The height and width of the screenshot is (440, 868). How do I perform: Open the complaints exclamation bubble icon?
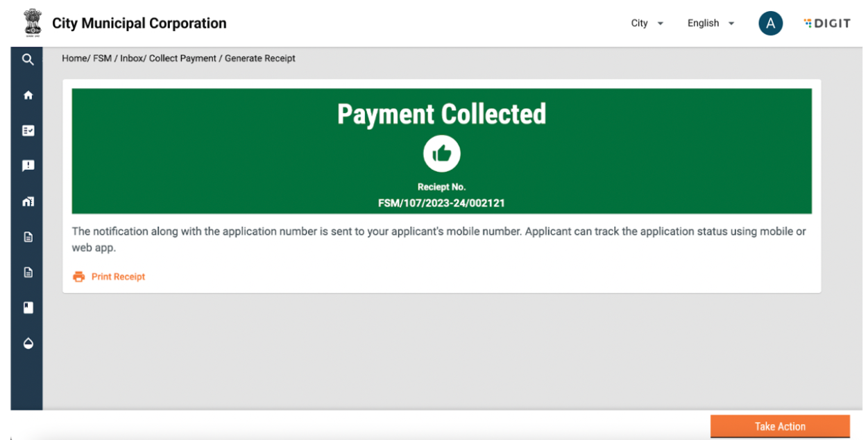tap(28, 166)
